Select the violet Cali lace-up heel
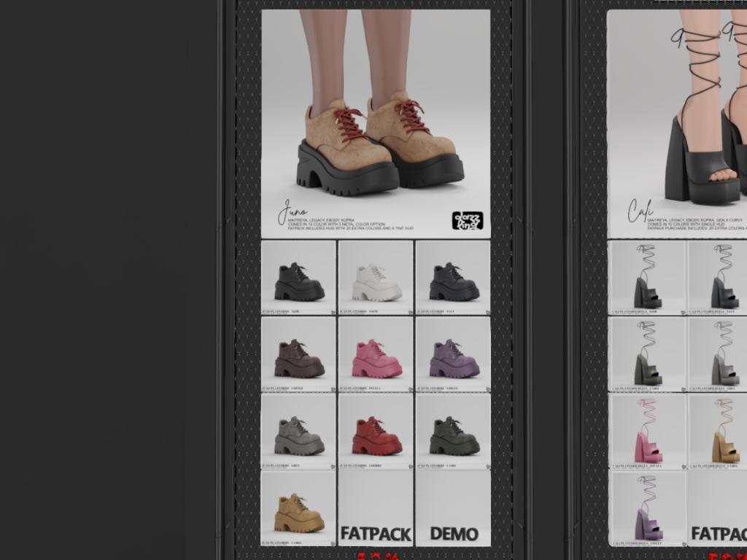Viewport: 747px width, 560px height. point(646,508)
